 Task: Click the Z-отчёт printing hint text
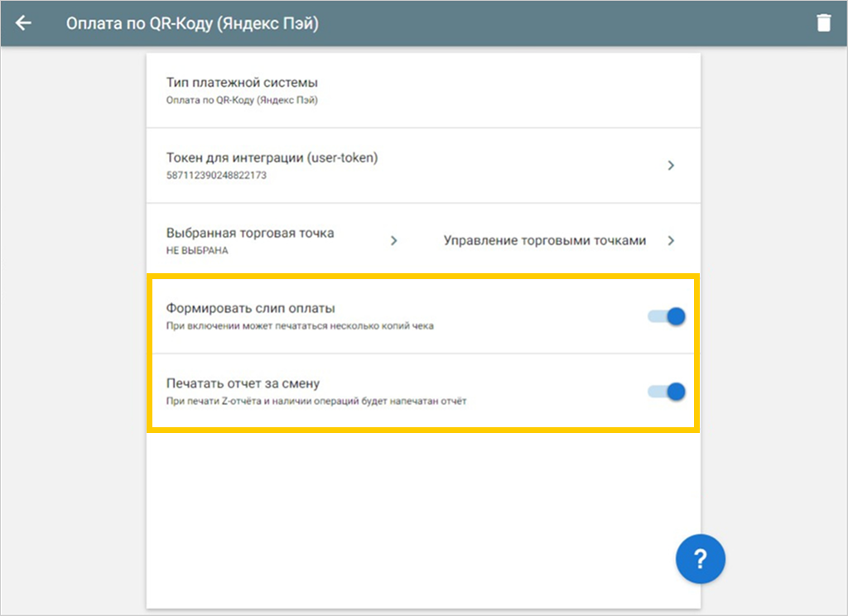tap(316, 402)
